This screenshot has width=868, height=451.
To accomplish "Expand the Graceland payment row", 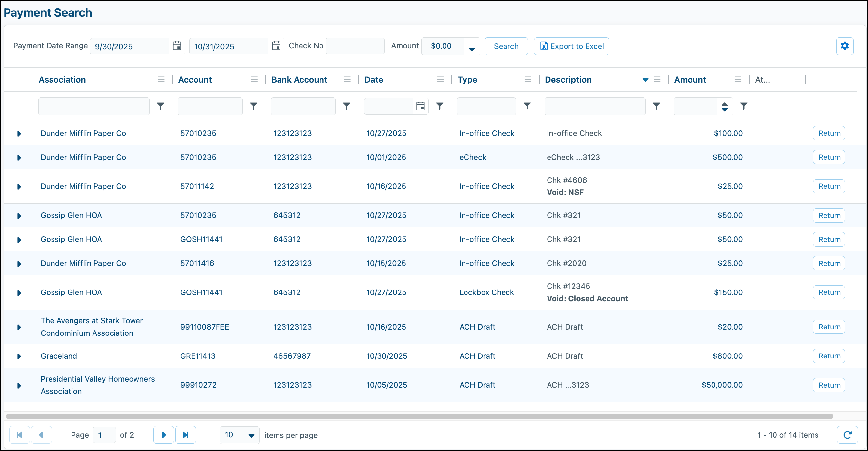I will [19, 356].
